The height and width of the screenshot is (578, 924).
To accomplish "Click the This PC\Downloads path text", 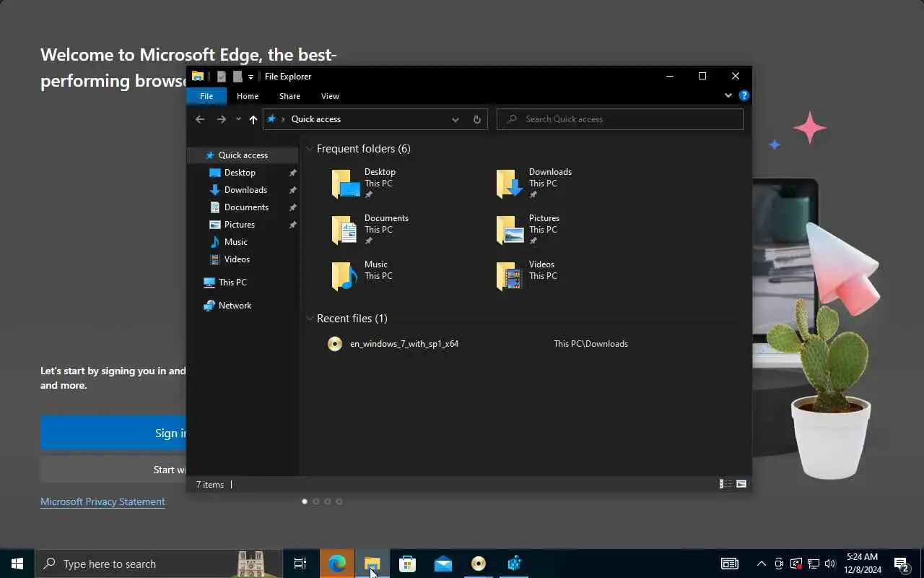I will pyautogui.click(x=590, y=344).
